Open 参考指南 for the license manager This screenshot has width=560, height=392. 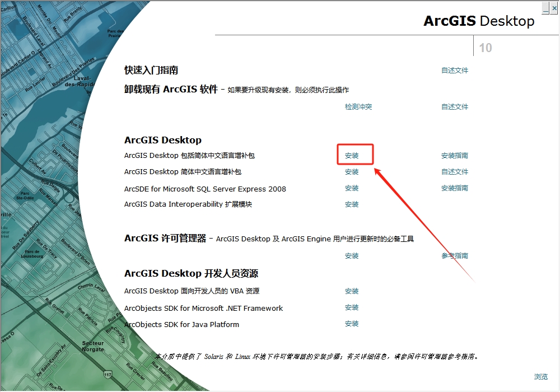[x=455, y=255]
